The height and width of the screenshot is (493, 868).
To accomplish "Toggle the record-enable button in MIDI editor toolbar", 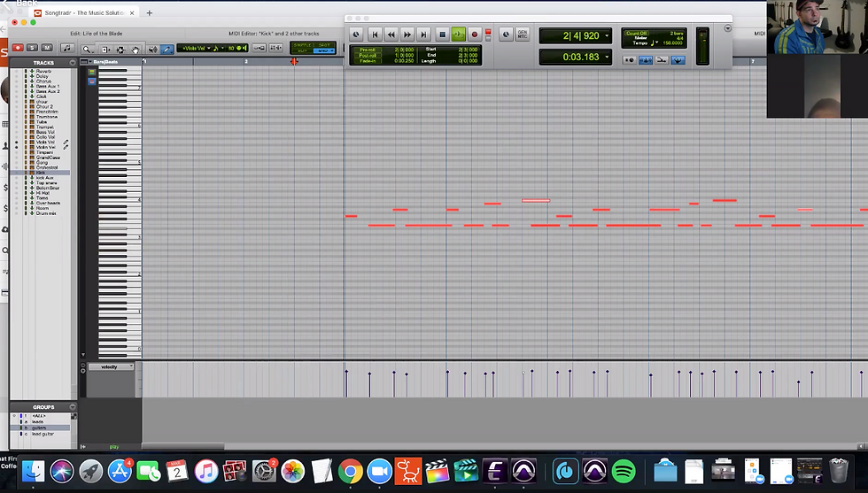I will 18,48.
